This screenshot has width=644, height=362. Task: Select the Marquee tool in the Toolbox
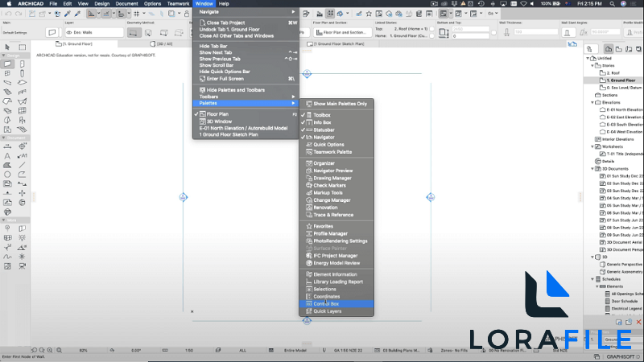(x=23, y=47)
